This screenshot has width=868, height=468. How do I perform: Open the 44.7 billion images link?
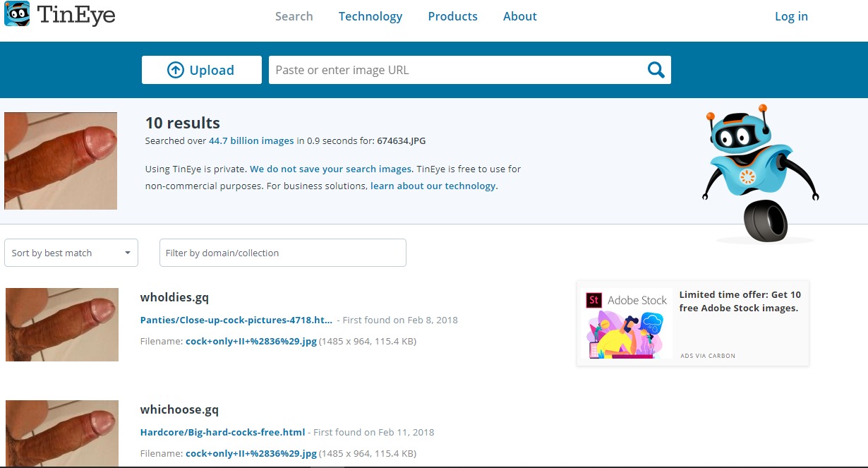[251, 140]
